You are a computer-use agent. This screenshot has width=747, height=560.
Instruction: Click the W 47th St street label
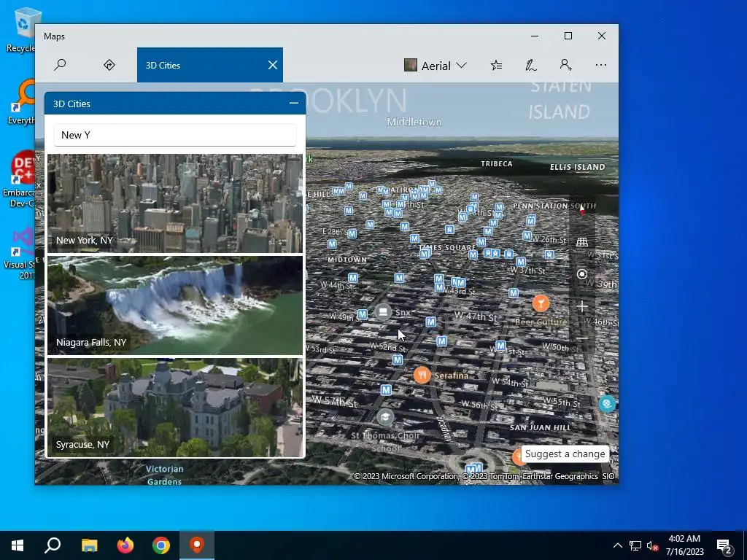(x=476, y=316)
